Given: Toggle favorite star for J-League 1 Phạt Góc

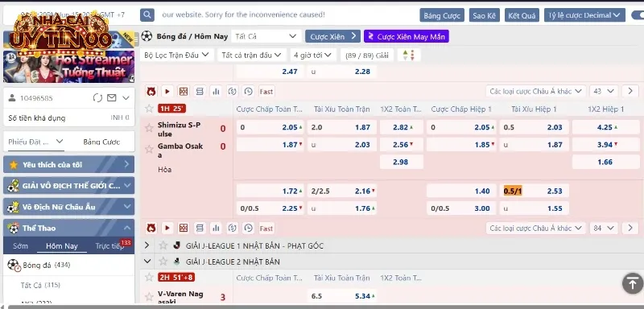Looking at the screenshot, I should 163,245.
